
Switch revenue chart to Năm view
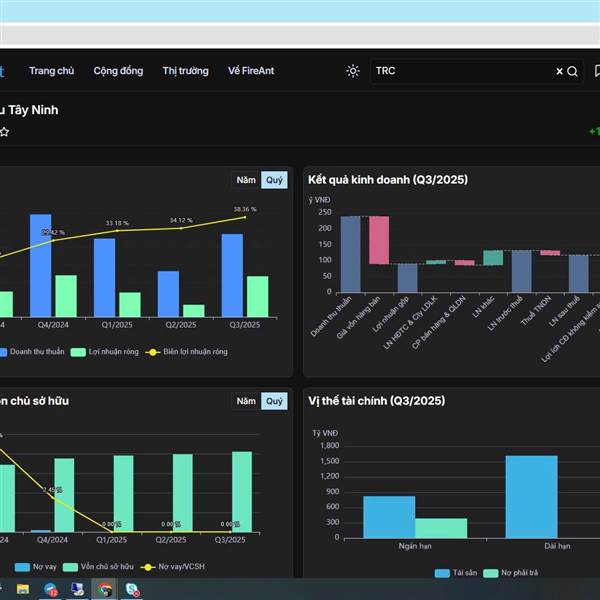click(x=246, y=180)
